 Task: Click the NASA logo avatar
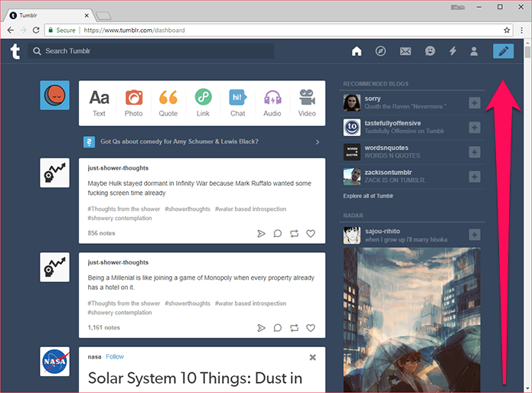pyautogui.click(x=54, y=362)
